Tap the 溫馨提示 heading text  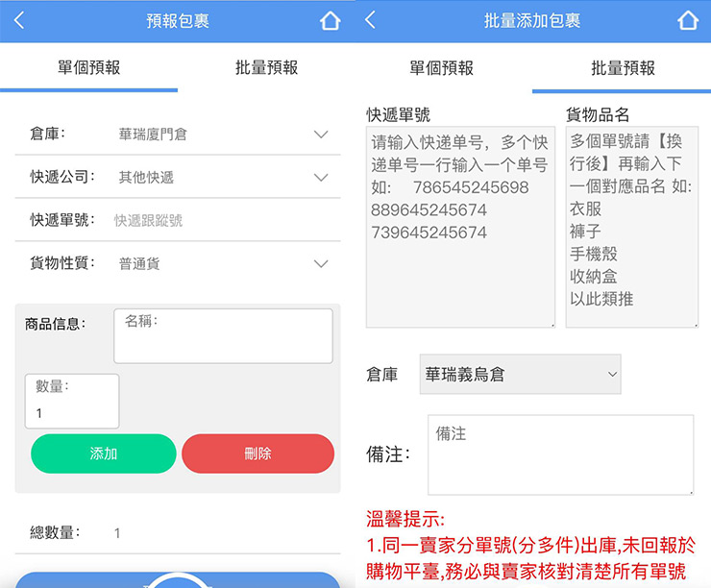405,519
